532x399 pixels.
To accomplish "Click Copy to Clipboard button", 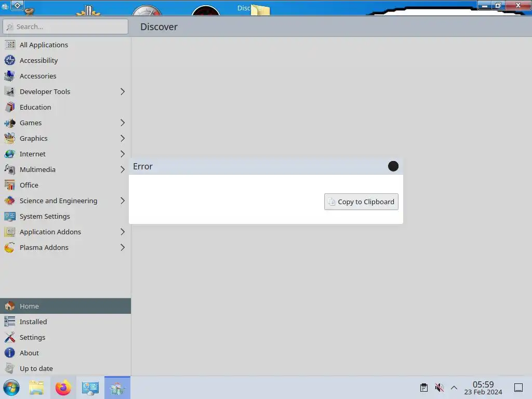I will click(361, 202).
